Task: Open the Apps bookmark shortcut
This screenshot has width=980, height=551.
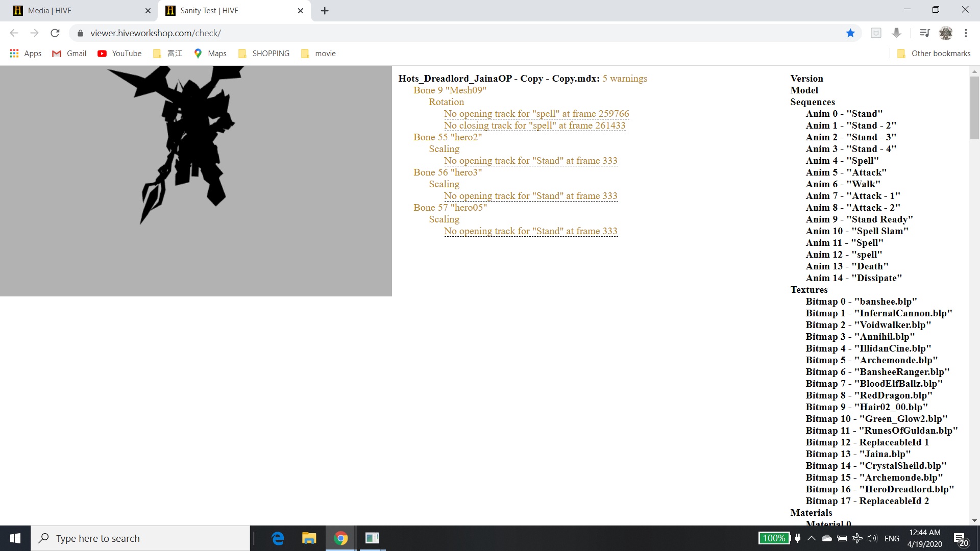Action: (26, 54)
